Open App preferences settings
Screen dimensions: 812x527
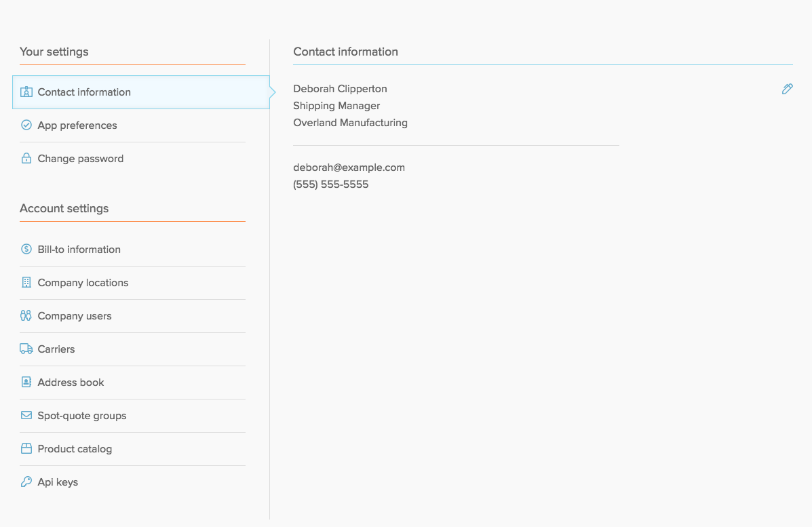(132, 125)
